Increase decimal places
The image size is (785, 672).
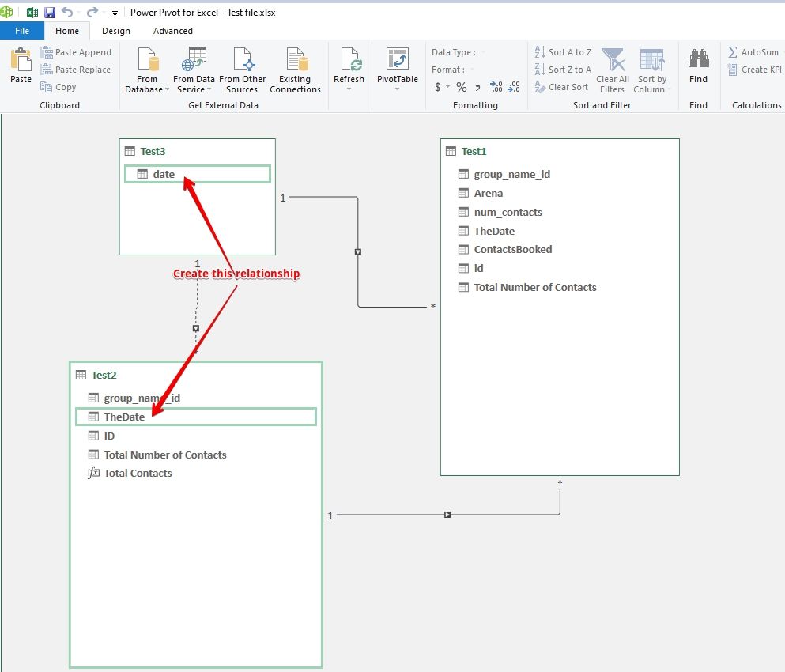point(496,87)
